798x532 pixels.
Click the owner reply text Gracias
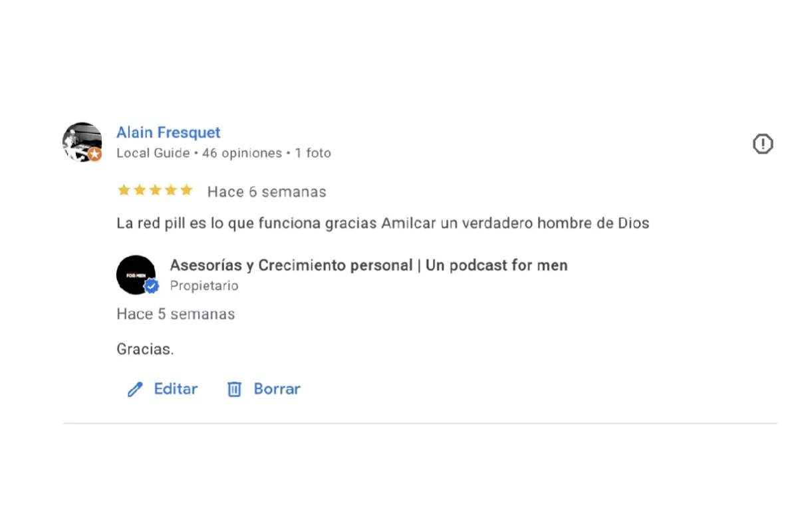pyautogui.click(x=145, y=349)
